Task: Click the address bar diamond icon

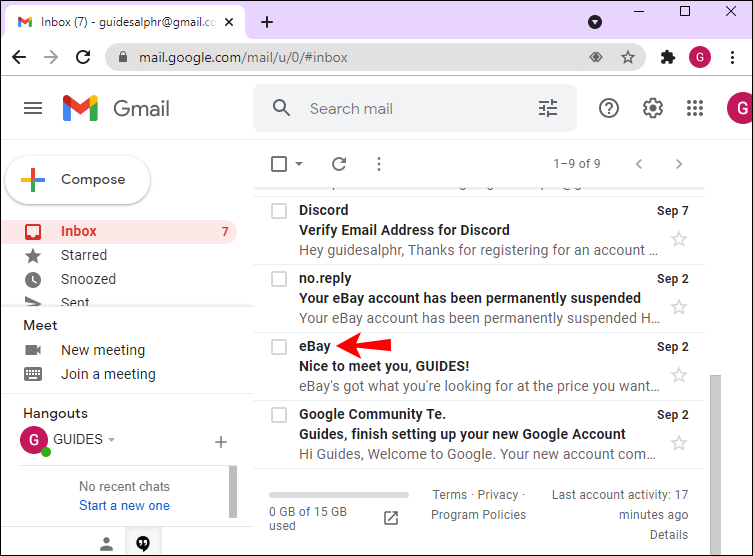Action: pyautogui.click(x=596, y=57)
